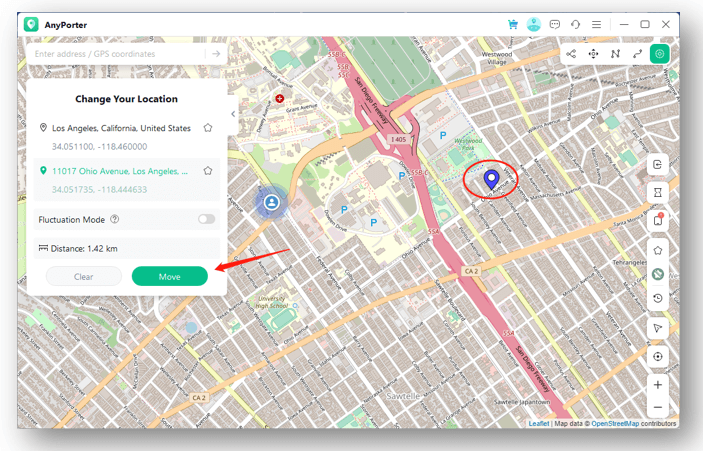
Task: Select the joystick mode icon
Action: [x=593, y=54]
